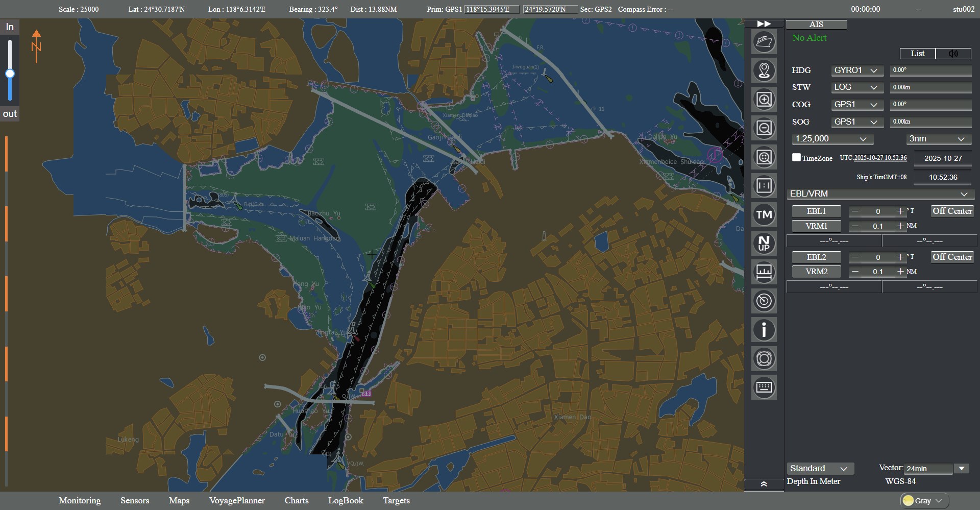Open the LogBook menu item

346,500
